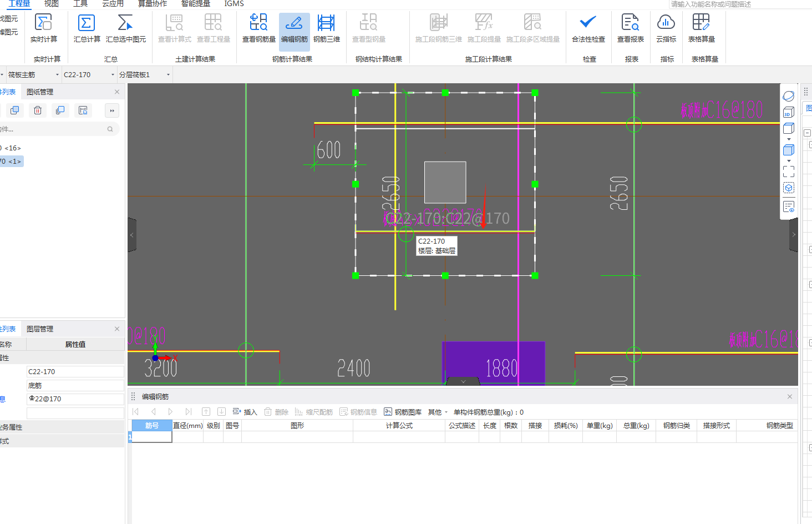Open 查看报表 reports
The width and height of the screenshot is (812, 524).
click(x=630, y=28)
